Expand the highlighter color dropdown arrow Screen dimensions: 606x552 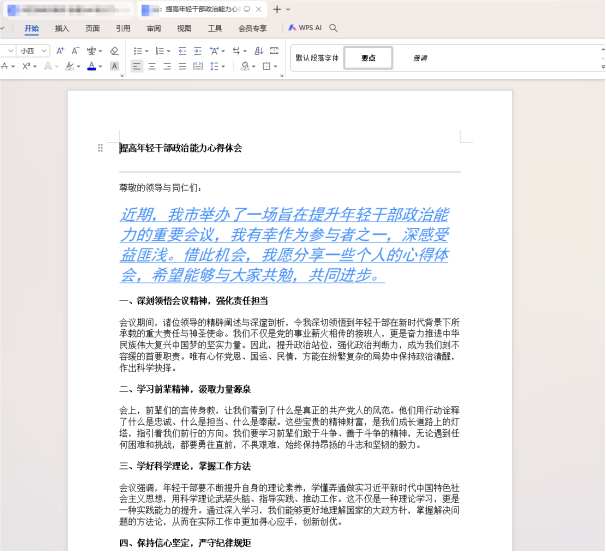[x=78, y=66]
